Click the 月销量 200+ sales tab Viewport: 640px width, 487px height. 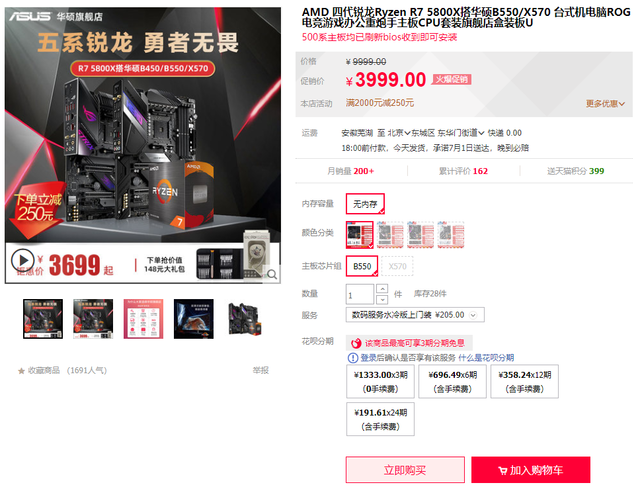click(x=351, y=171)
